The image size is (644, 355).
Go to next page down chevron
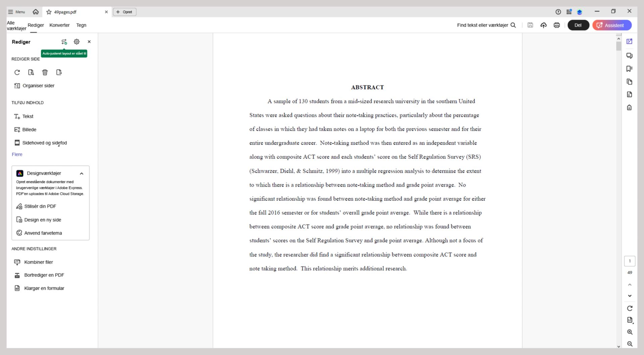point(630,296)
